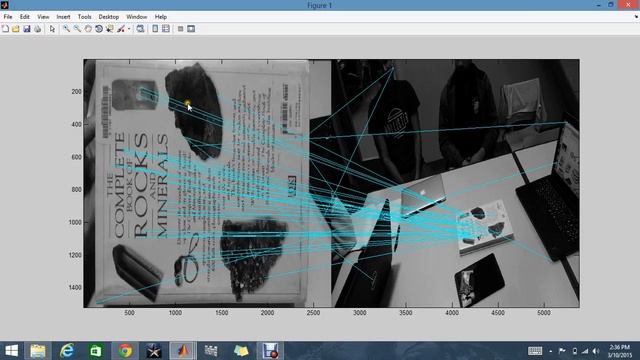The height and width of the screenshot is (360, 640).
Task: Click the recording floppy-disk taskbar icon
Action: [x=270, y=351]
